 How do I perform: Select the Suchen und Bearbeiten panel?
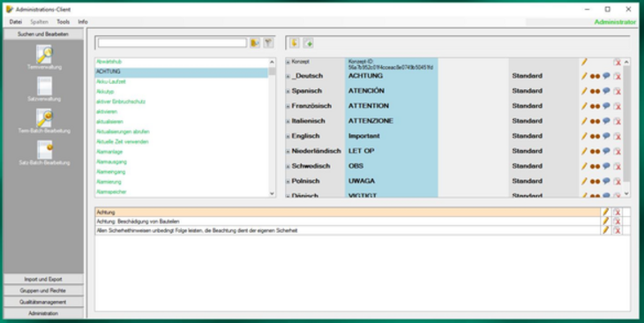pos(43,34)
